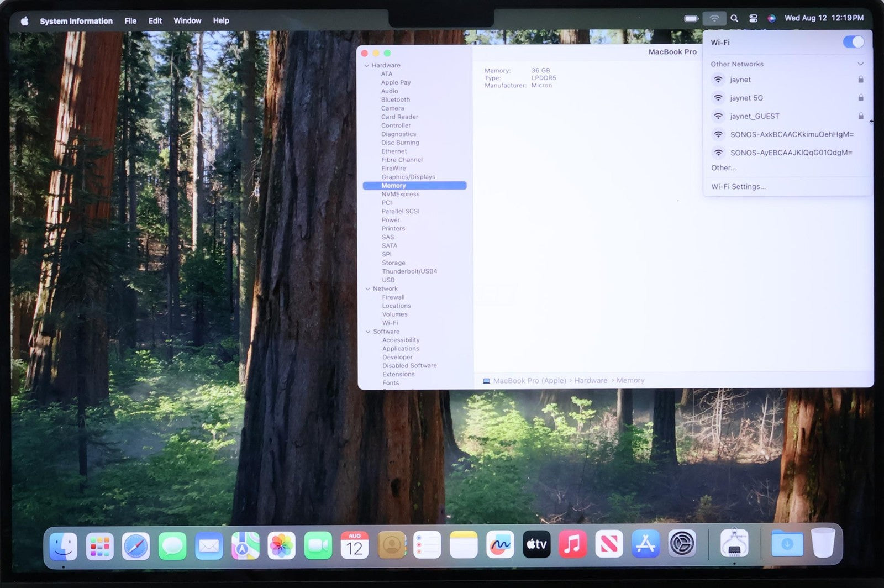Connect to the jaynet 5G network
The width and height of the screenshot is (884, 588).
[x=787, y=98]
